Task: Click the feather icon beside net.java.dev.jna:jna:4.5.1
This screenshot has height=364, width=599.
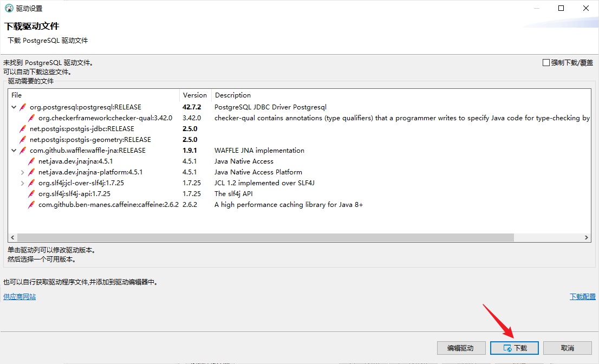Action: tap(31, 161)
